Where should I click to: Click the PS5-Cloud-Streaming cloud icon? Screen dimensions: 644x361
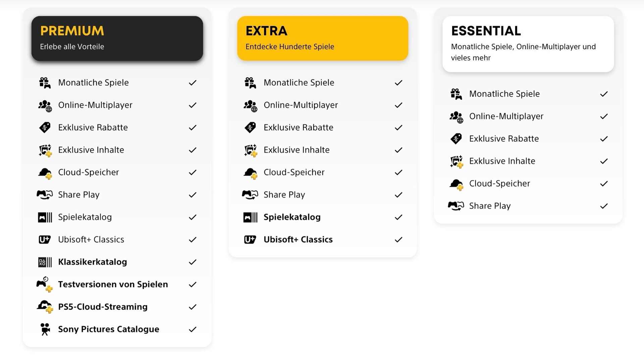(45, 307)
